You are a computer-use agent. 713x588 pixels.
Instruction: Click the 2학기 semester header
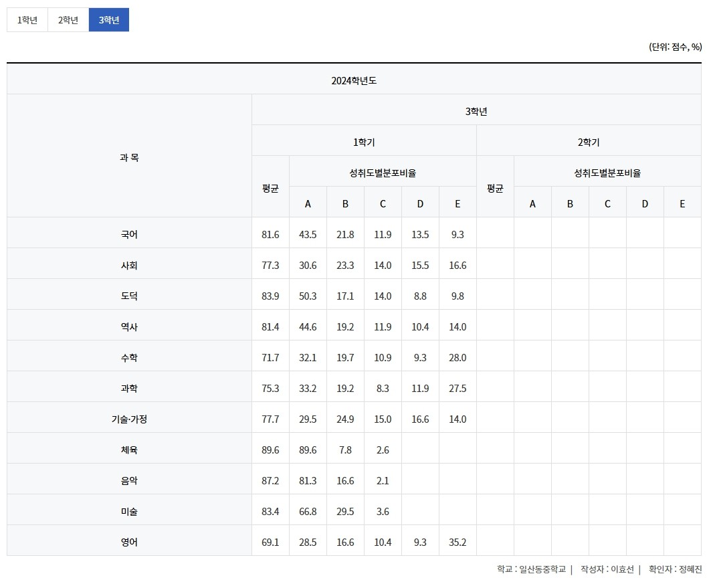(589, 142)
